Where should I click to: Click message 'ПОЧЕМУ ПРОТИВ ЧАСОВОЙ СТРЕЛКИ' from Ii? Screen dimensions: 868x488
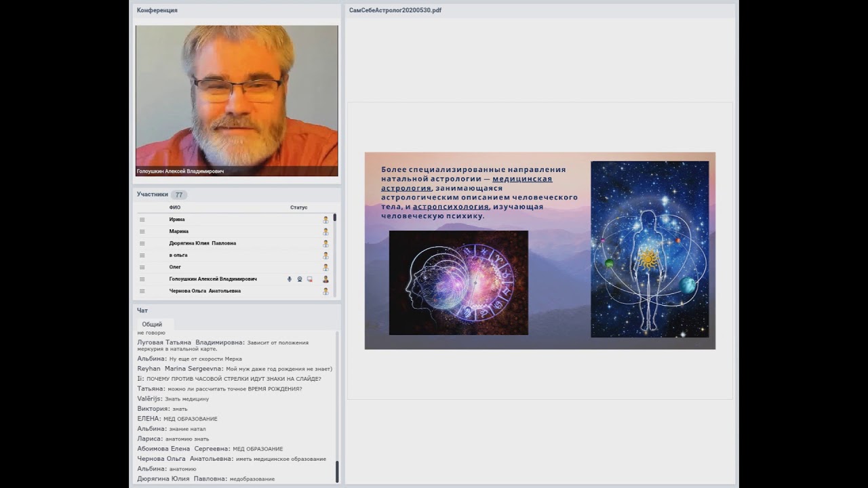click(x=229, y=379)
